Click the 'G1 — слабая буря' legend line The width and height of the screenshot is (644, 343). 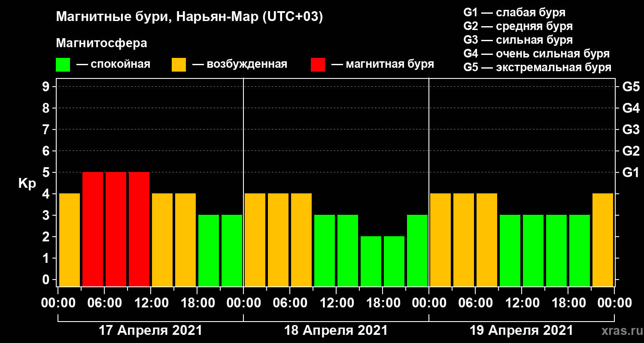tap(514, 12)
